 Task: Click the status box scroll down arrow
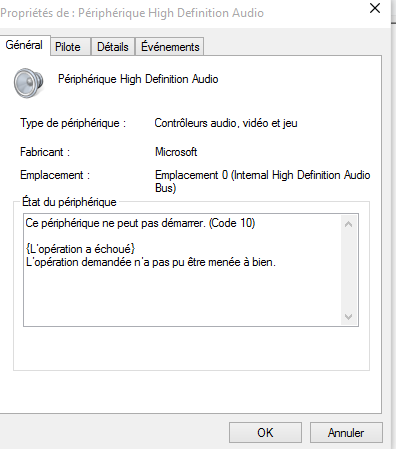pos(349,316)
